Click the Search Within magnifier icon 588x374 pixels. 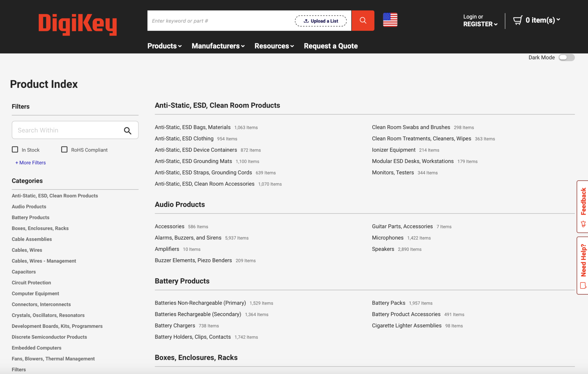click(x=127, y=131)
